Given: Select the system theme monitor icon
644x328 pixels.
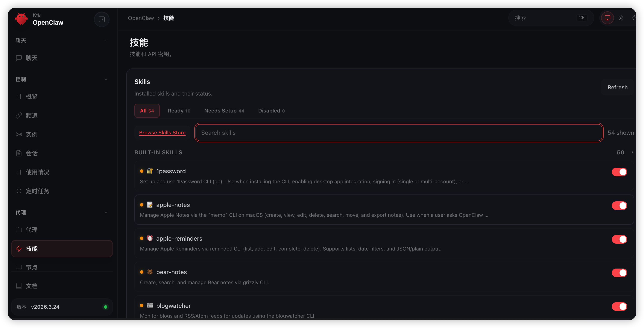Looking at the screenshot, I should click(607, 18).
